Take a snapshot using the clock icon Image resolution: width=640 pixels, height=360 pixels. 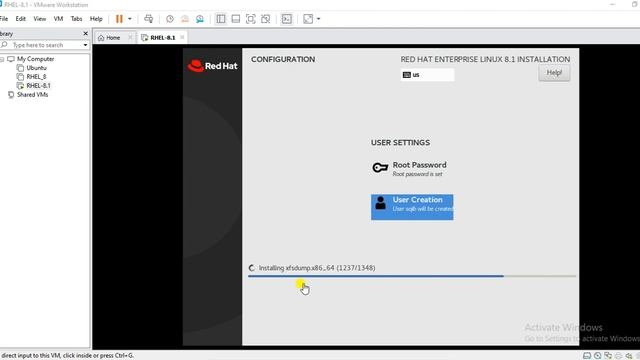coord(170,19)
